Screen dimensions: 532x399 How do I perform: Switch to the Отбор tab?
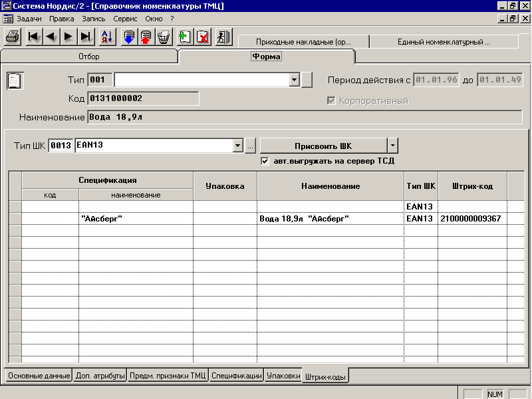coord(89,57)
